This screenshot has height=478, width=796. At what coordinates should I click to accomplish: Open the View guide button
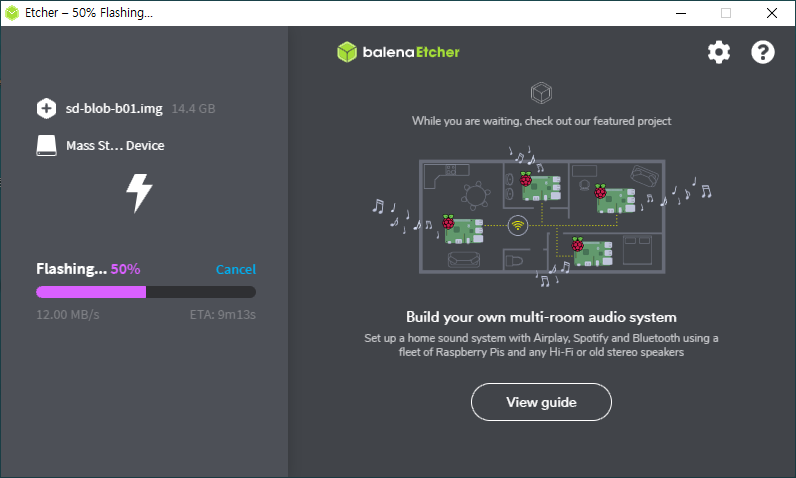coord(541,402)
